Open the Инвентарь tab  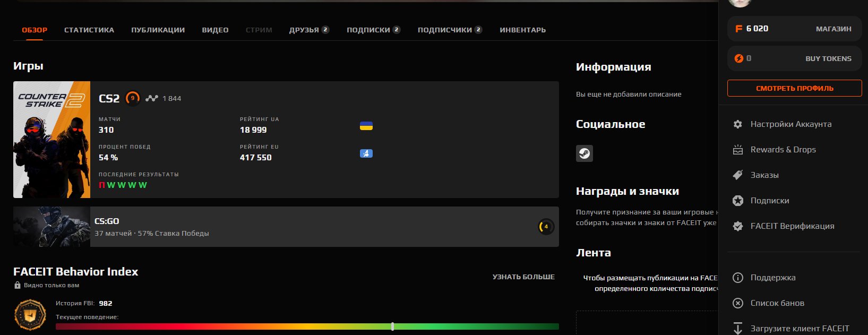[522, 30]
